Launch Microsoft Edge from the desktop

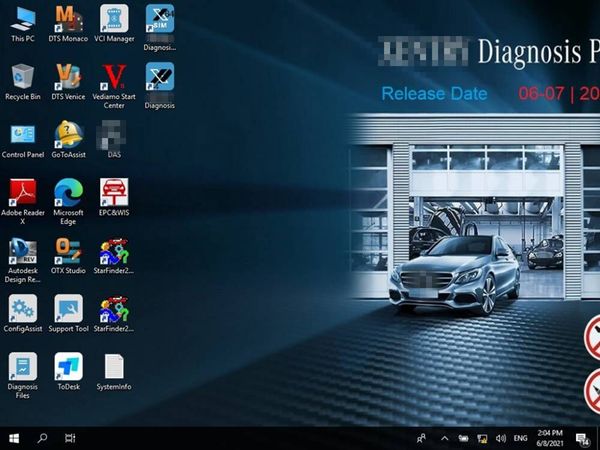click(x=68, y=202)
